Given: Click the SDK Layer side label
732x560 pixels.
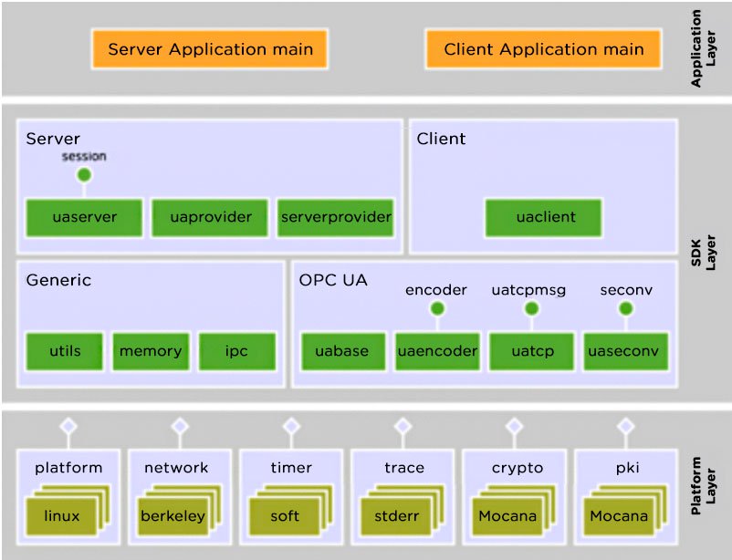Looking at the screenshot, I should 703,253.
